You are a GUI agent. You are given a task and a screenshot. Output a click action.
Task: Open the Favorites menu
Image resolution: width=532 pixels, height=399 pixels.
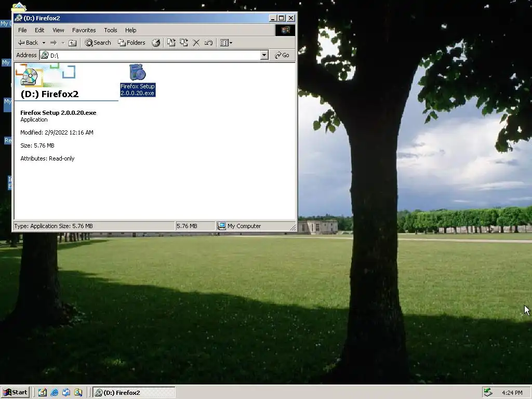click(x=84, y=30)
